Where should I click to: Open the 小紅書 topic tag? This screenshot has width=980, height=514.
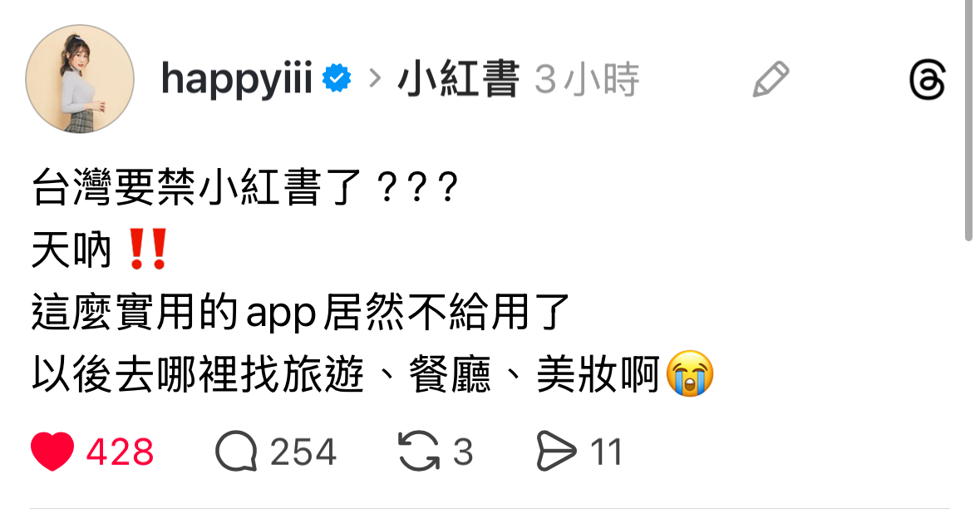click(x=459, y=79)
